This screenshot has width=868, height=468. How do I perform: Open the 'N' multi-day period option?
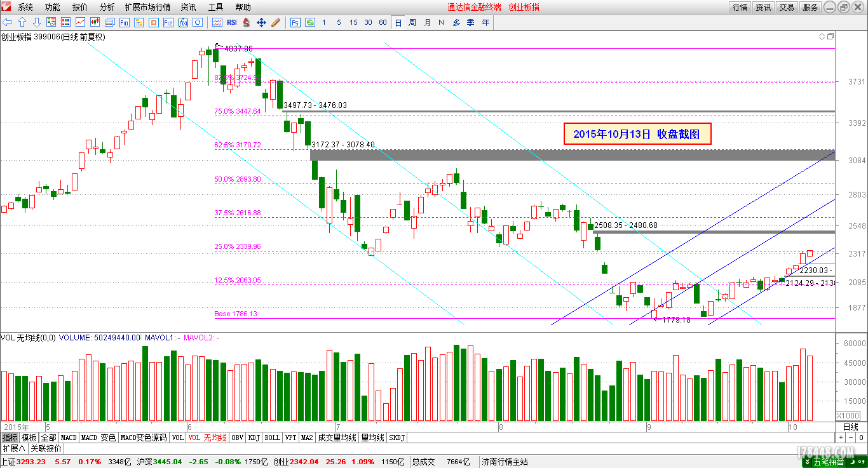[x=441, y=22]
